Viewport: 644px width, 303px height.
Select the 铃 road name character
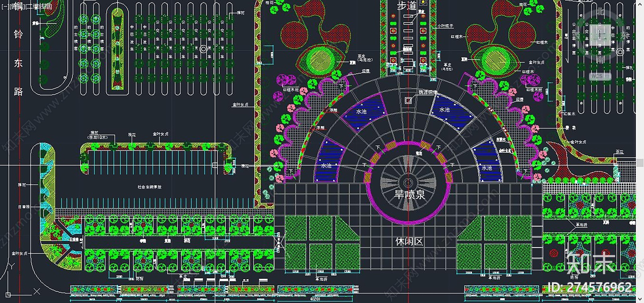[18, 34]
